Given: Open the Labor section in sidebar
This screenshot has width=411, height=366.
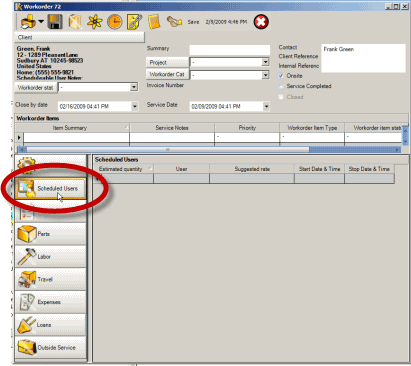Looking at the screenshot, I should tap(50, 257).
